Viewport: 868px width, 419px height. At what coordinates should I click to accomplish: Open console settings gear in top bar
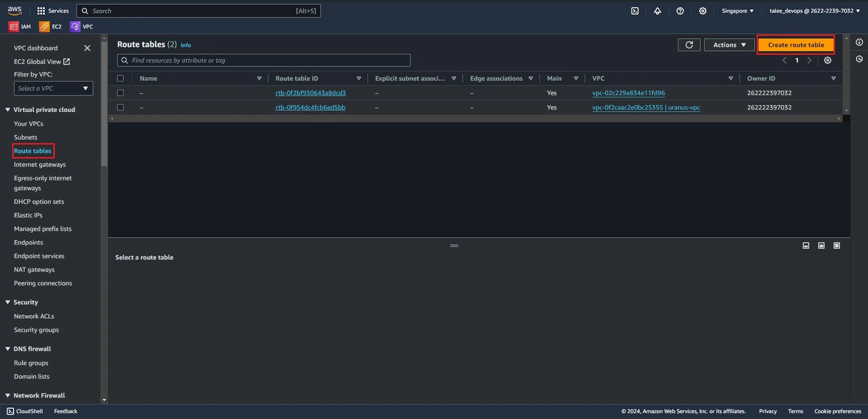[703, 11]
